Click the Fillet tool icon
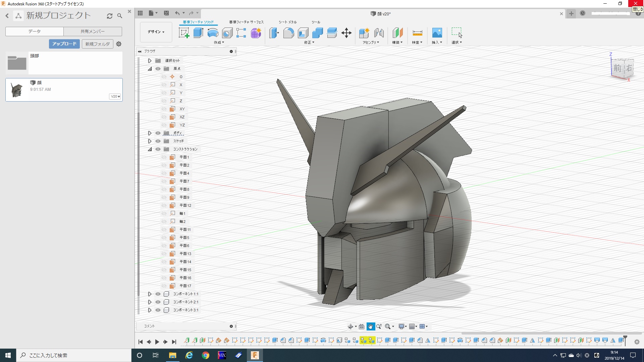Viewport: 644px width, 362px height. tap(288, 33)
